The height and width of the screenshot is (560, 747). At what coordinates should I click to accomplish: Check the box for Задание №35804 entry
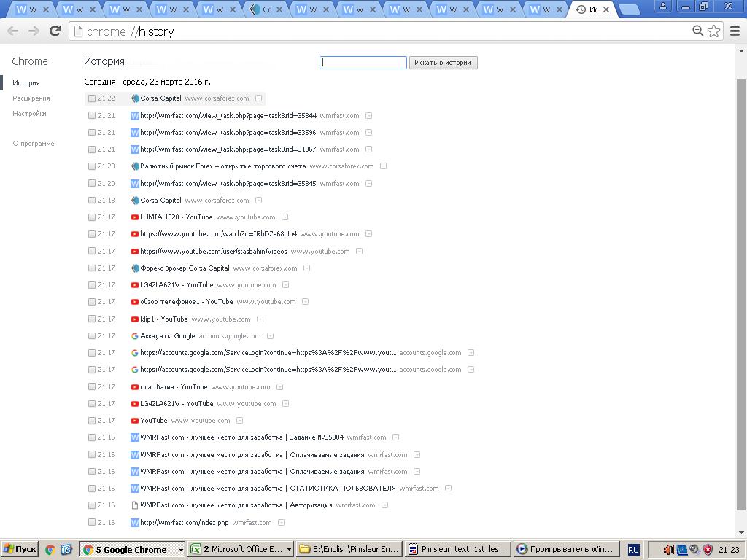pos(92,437)
